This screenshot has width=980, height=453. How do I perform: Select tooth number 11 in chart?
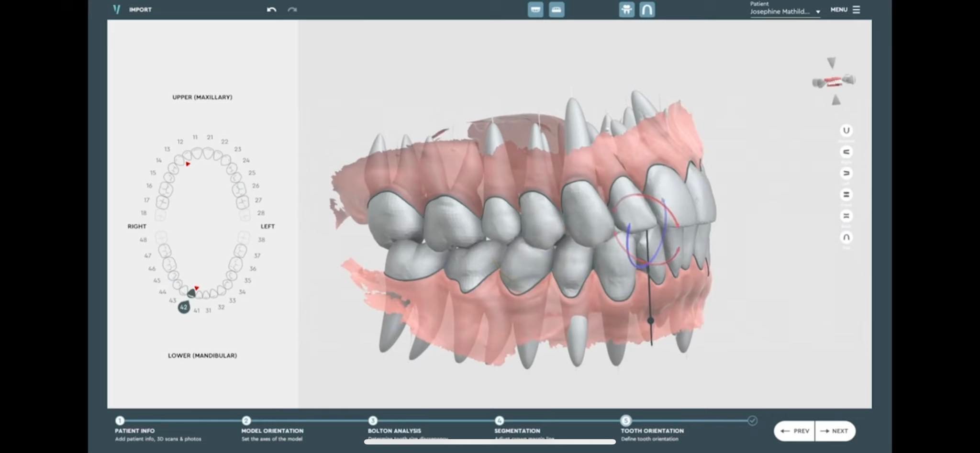195,137
